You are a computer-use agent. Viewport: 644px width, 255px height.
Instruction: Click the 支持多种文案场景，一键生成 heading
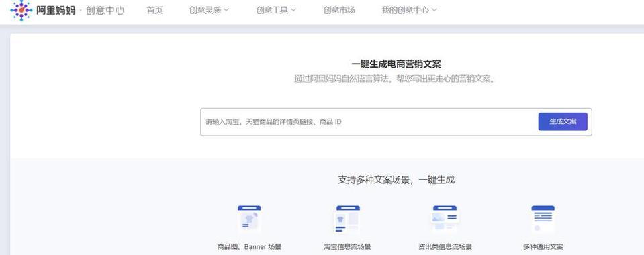(396, 179)
